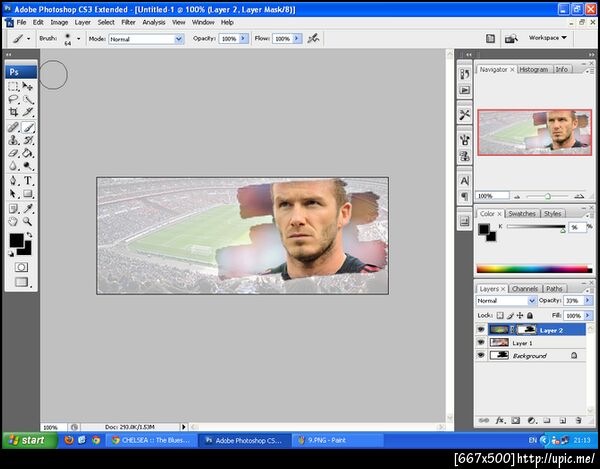Toggle lock all for layer

tap(530, 316)
